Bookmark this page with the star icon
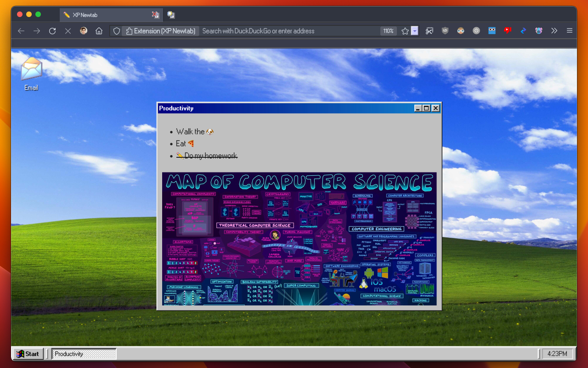The height and width of the screenshot is (368, 588). 405,31
